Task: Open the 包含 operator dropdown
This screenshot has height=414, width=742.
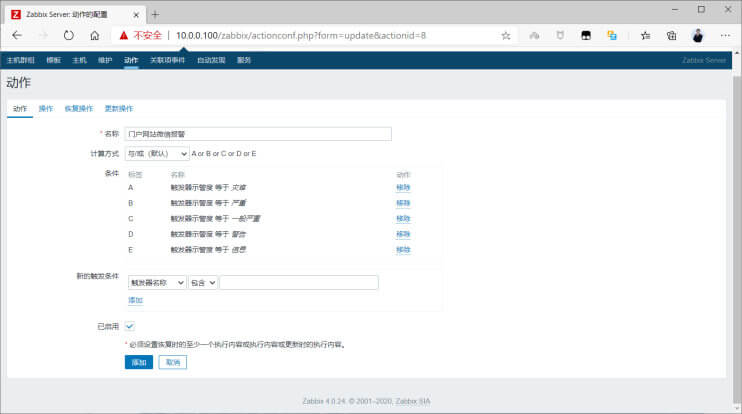Action: point(203,282)
